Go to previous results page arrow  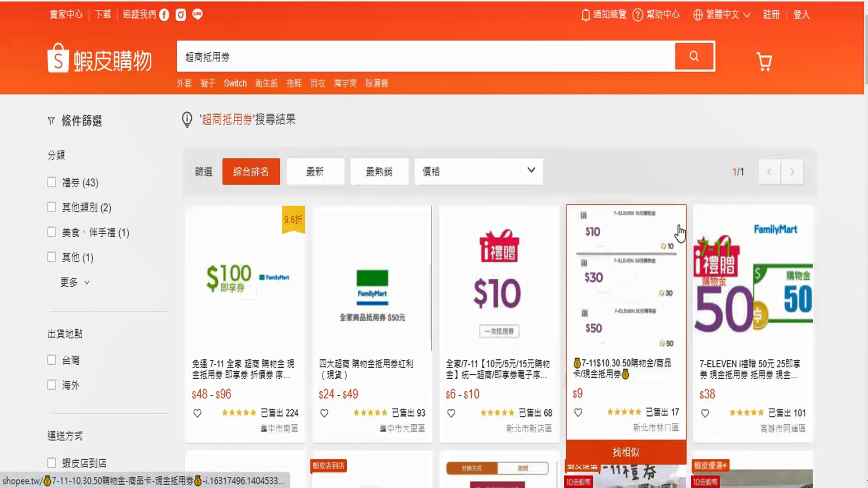point(769,172)
